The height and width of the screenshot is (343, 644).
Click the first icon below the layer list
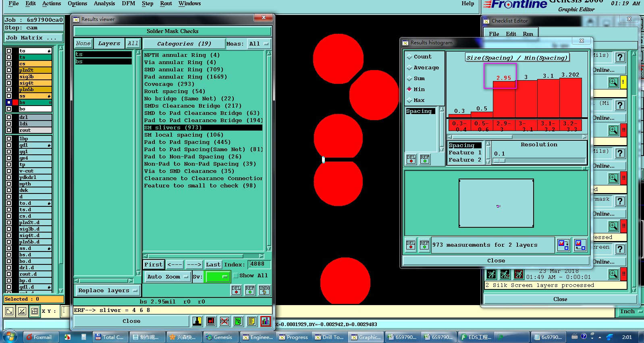point(9,311)
